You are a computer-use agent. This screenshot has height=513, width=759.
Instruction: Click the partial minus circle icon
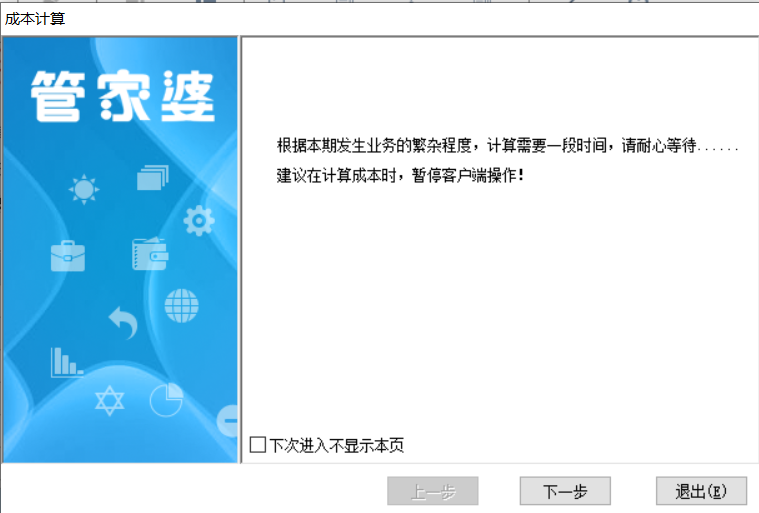(228, 421)
